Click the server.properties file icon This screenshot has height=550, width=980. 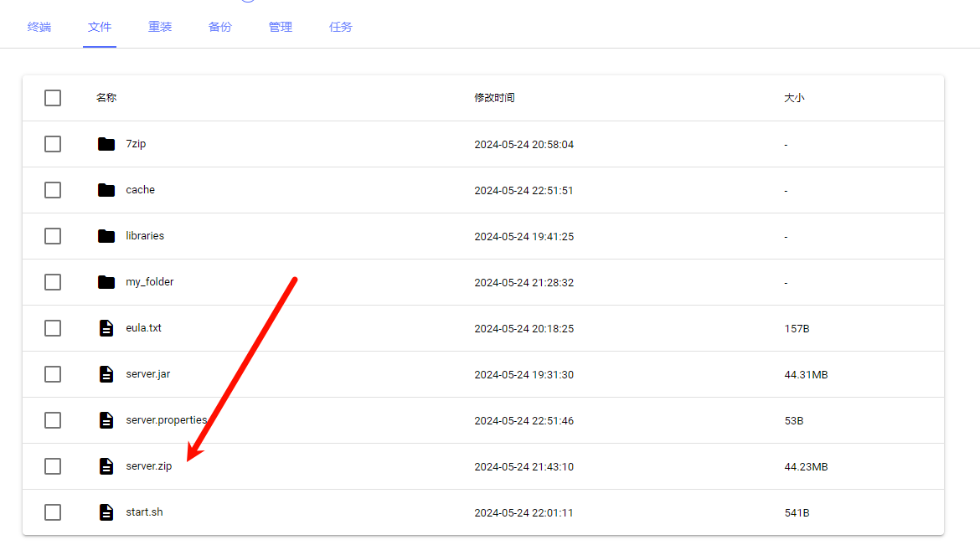coord(106,420)
